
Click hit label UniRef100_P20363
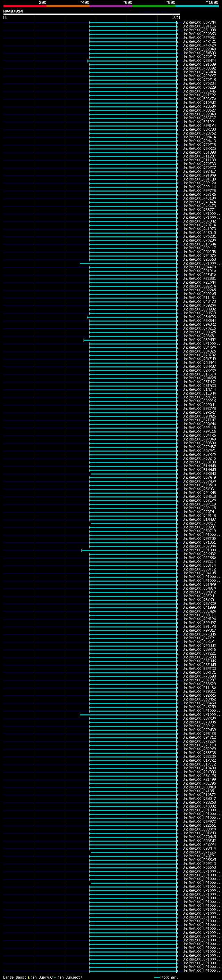(199, 34)
